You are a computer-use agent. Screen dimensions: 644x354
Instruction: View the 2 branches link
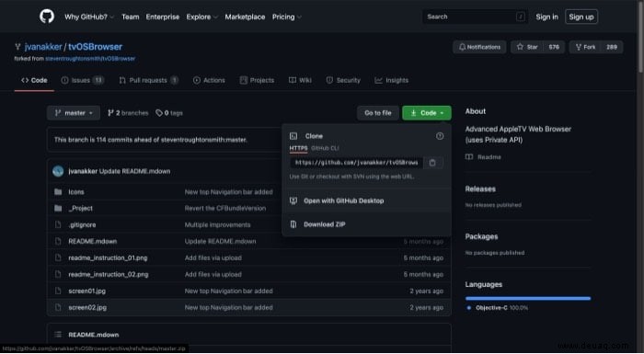click(x=128, y=113)
